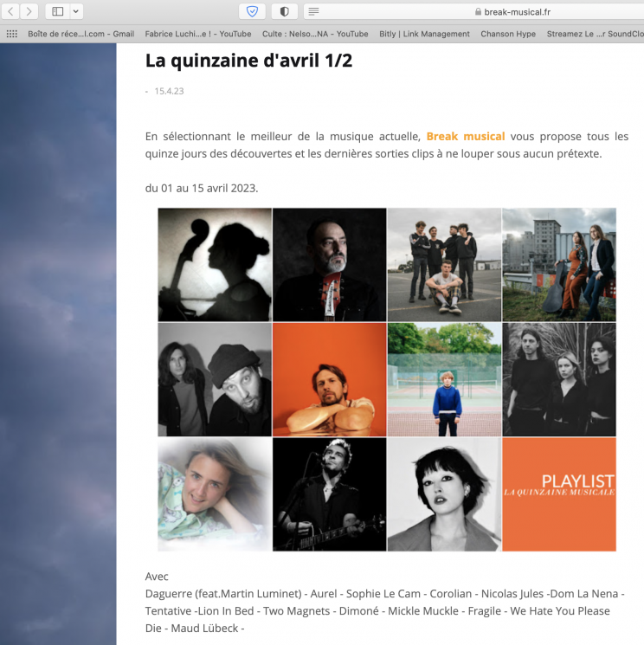The width and height of the screenshot is (644, 645).
Task: Open the favorites grid icon
Action: pyautogui.click(x=11, y=34)
